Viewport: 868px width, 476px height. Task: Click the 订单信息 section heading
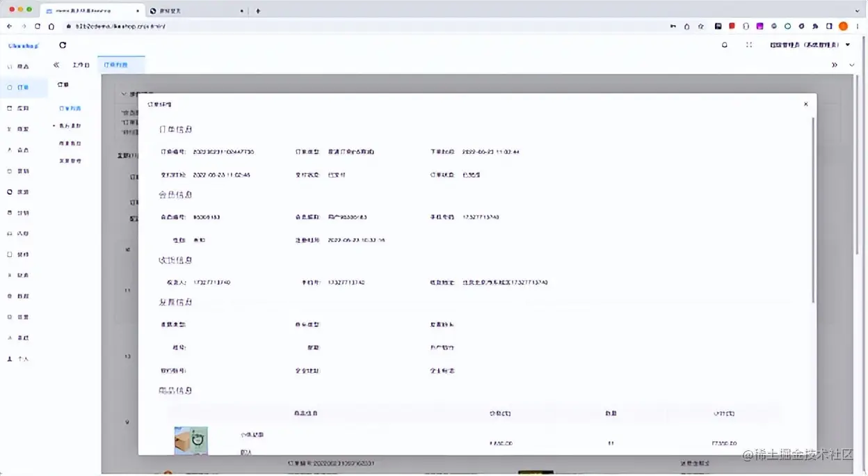(175, 129)
